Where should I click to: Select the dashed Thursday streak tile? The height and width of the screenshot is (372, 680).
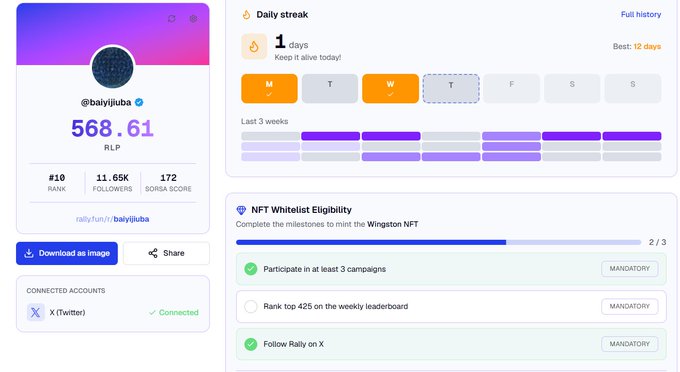click(451, 88)
